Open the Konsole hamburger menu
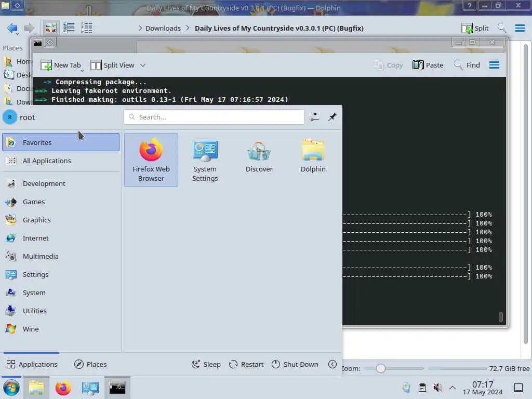The width and height of the screenshot is (532, 399). (494, 65)
